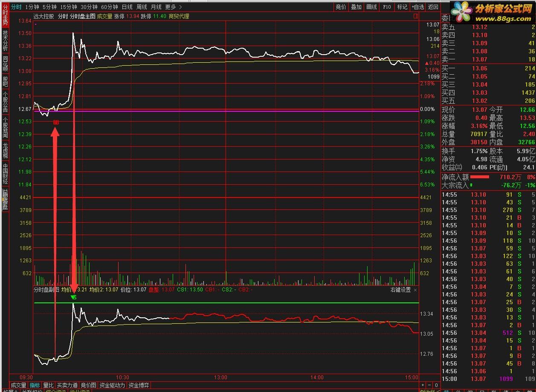Click the 买一 13.06 order row
This screenshot has height=392, width=536.
pos(488,68)
